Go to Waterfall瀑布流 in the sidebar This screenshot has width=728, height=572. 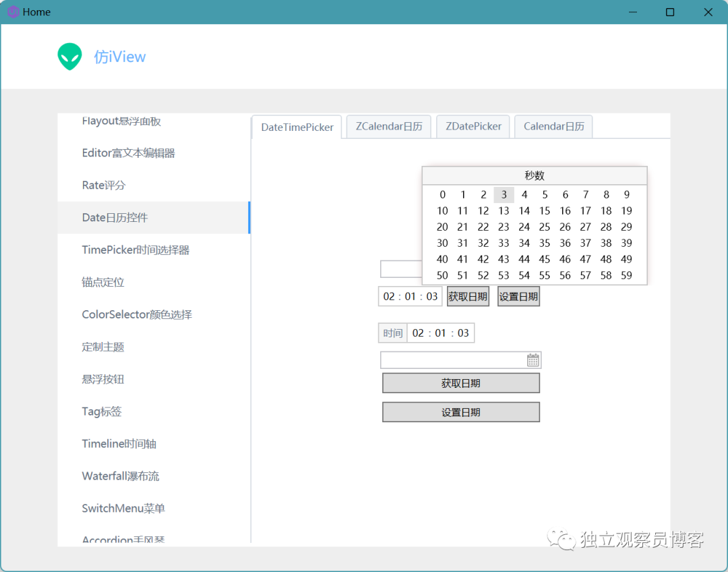point(154,476)
